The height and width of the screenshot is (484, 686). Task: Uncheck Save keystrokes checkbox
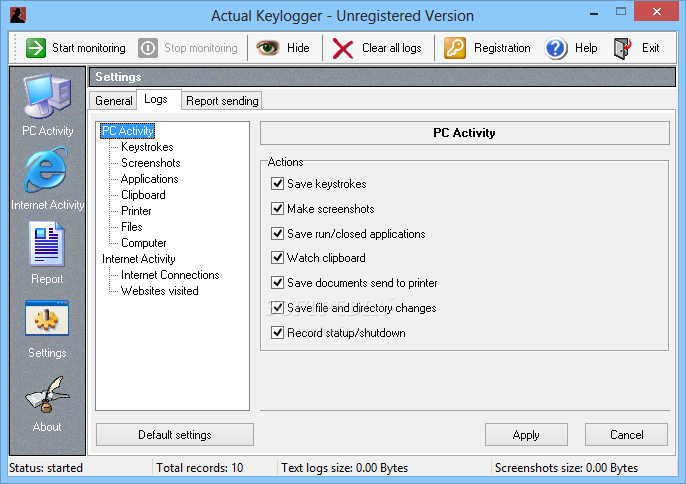[x=277, y=183]
